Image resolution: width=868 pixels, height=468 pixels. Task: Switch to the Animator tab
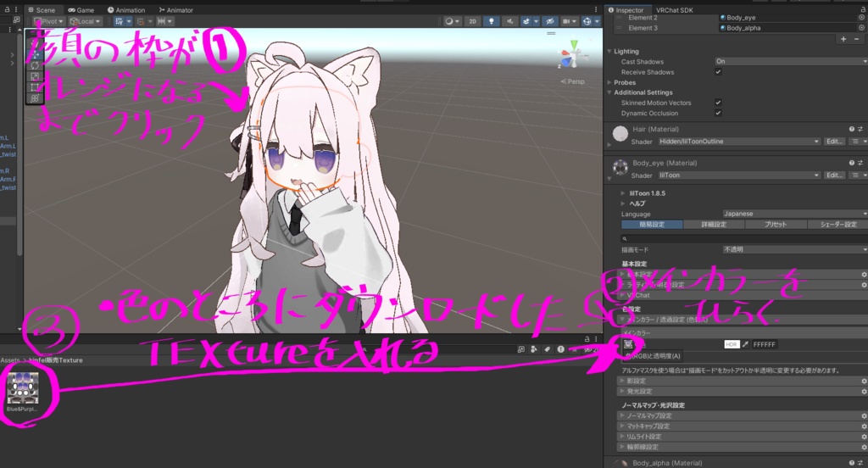point(176,10)
